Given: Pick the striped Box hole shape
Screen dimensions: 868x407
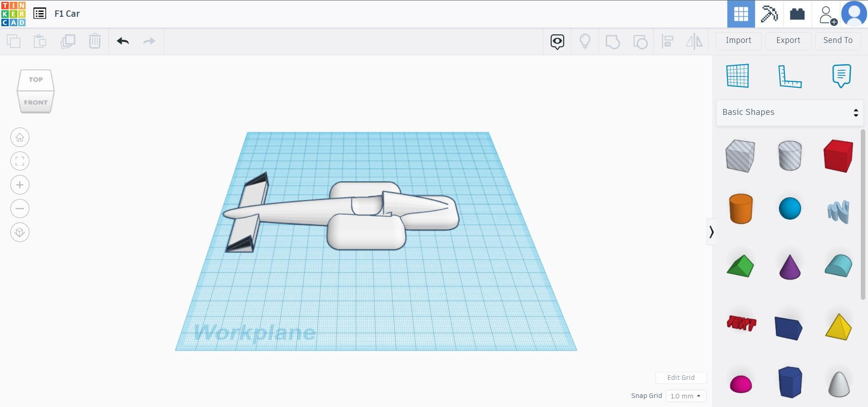Looking at the screenshot, I should click(x=741, y=156).
